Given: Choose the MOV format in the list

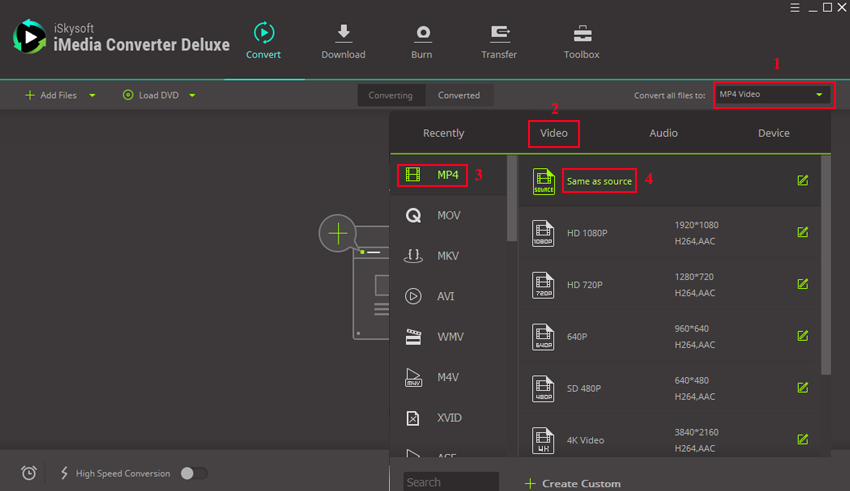Looking at the screenshot, I should point(448,216).
